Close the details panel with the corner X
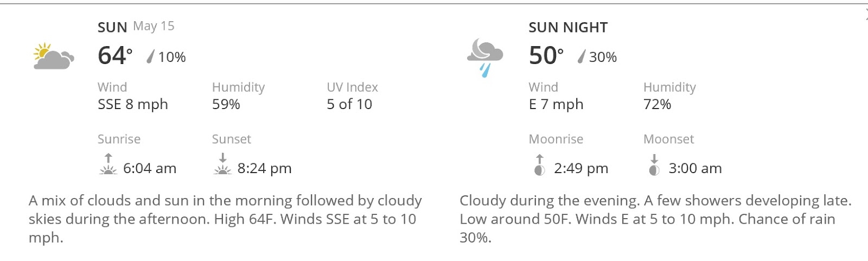 [866, 15]
